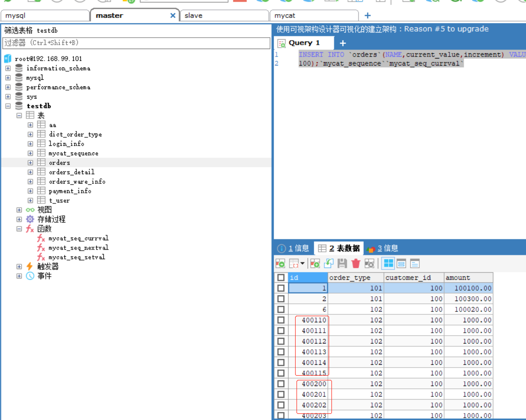This screenshot has height=420, width=526.
Task: Click the lightning icon beside 触发器
Action: tap(30, 267)
